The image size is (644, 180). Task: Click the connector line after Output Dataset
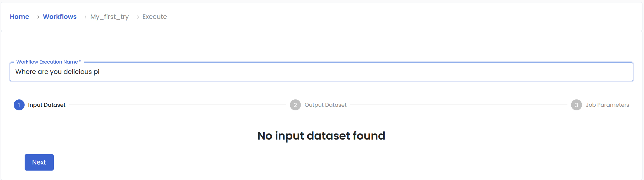pyautogui.click(x=459, y=105)
